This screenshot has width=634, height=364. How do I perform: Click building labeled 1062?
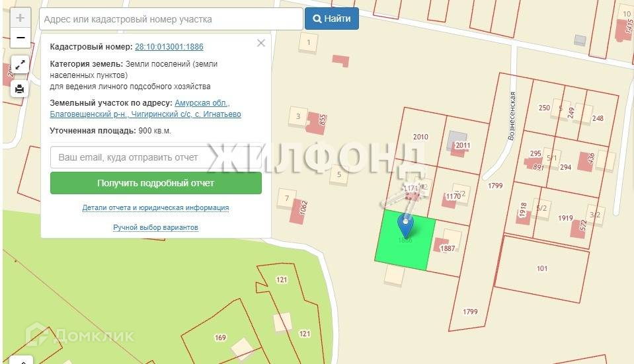pos(299,211)
